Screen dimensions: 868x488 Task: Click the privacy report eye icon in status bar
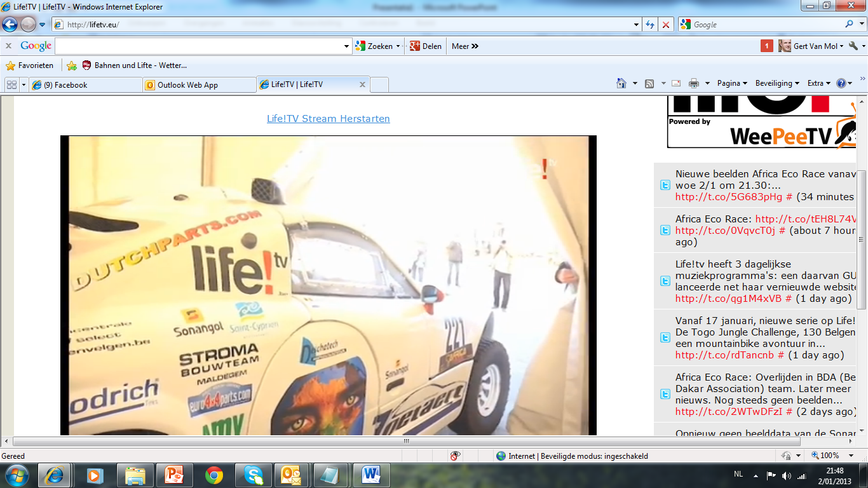pyautogui.click(x=455, y=456)
